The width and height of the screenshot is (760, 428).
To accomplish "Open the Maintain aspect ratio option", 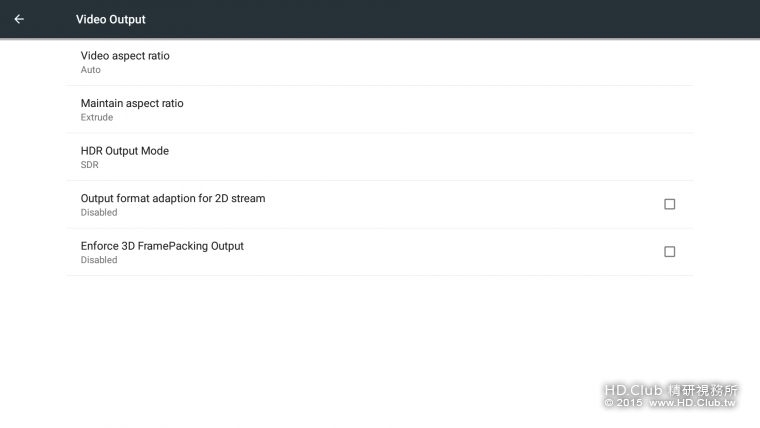I will point(132,103).
